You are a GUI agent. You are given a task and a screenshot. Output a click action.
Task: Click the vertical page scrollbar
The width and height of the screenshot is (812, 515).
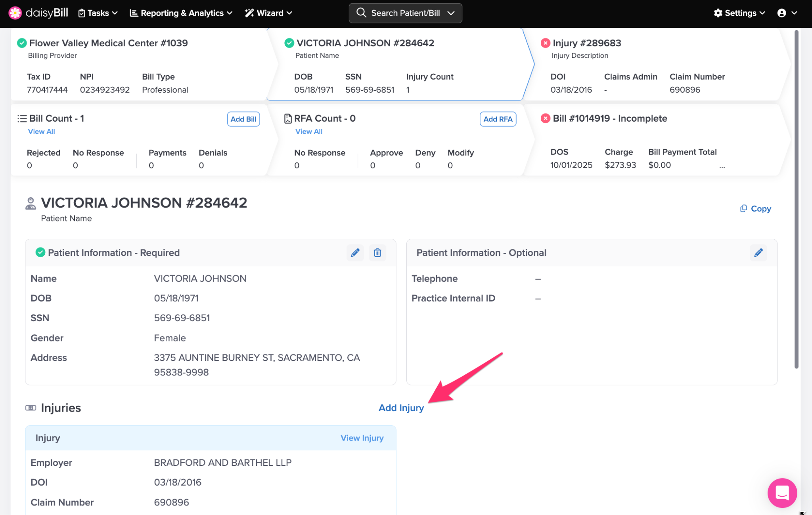[x=796, y=198]
